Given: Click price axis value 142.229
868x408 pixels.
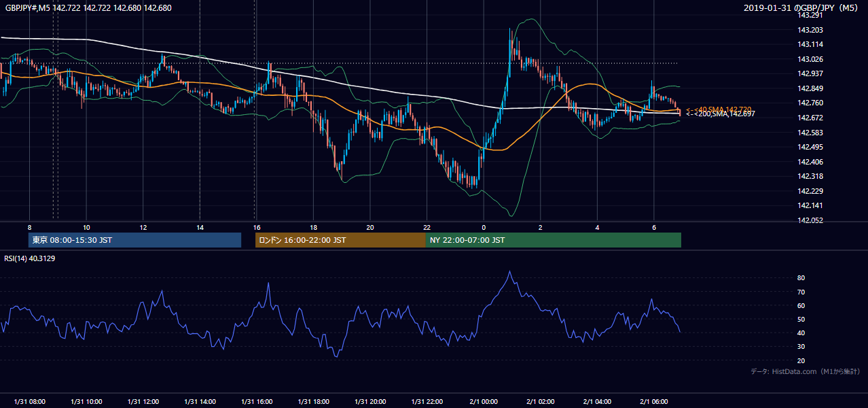Looking at the screenshot, I should [810, 191].
